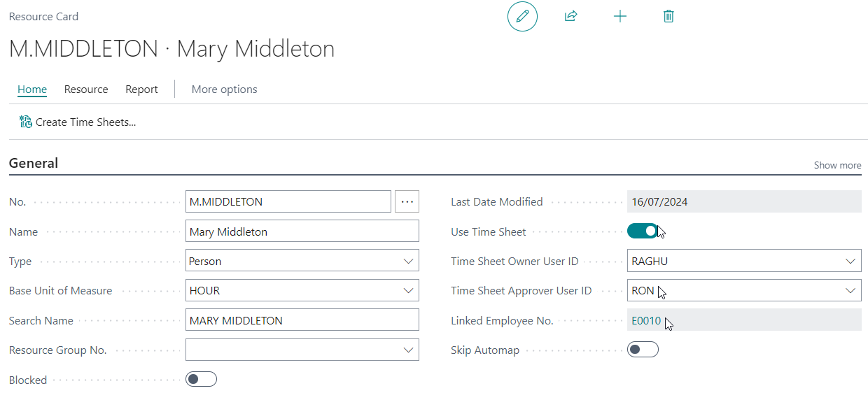Click the Create Time Sheets icon
Viewport: 868px width, 393px height.
(x=26, y=122)
